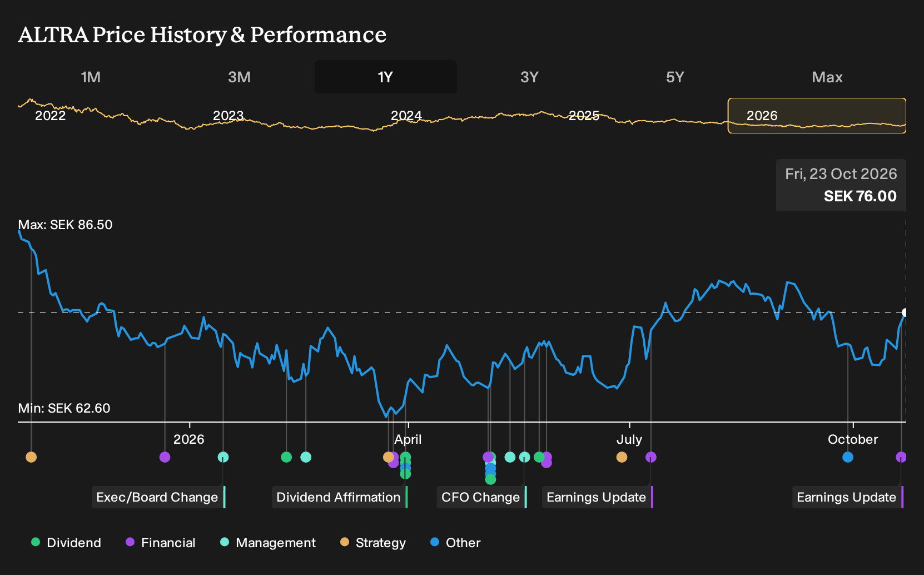Switch to the 1M time range
The width and height of the screenshot is (924, 575).
click(x=91, y=77)
